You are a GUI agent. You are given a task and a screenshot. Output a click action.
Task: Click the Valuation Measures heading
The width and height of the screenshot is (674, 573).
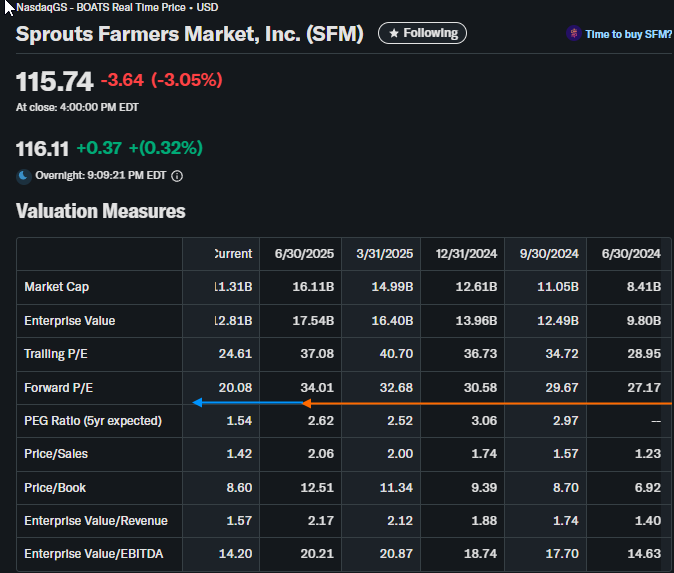100,211
